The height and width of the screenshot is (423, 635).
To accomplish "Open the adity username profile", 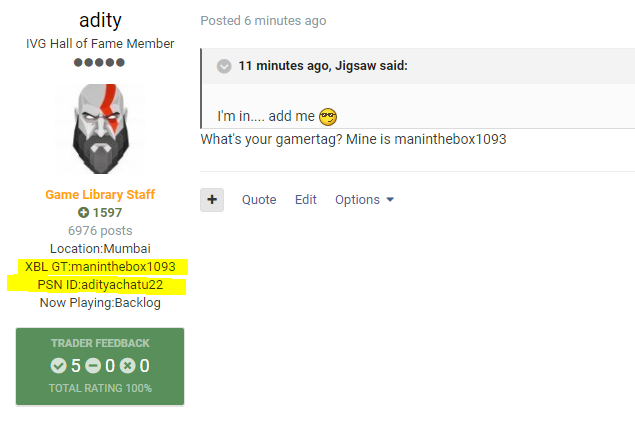I will click(x=100, y=21).
